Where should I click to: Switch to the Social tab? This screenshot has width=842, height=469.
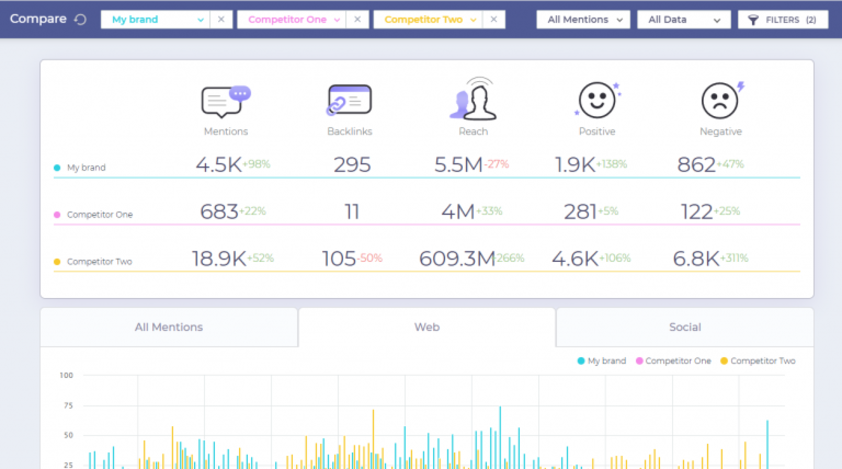pyautogui.click(x=684, y=327)
